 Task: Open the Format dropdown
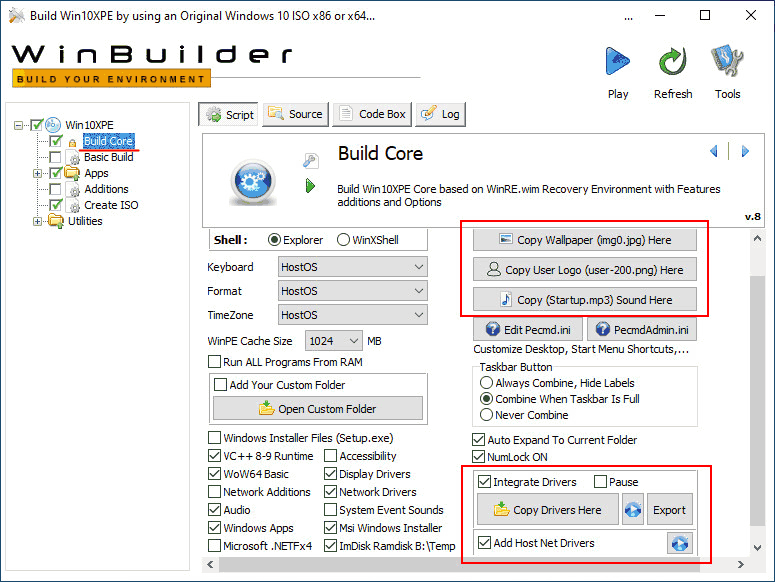pyautogui.click(x=352, y=291)
